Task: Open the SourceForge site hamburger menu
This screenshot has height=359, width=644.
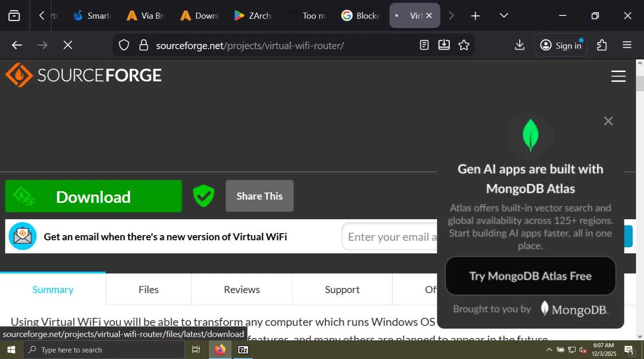Action: point(618,76)
